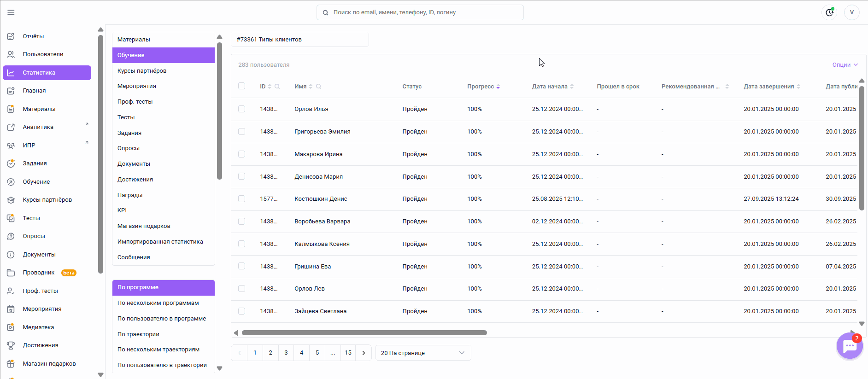
Task: Go to page 3
Action: point(286,353)
